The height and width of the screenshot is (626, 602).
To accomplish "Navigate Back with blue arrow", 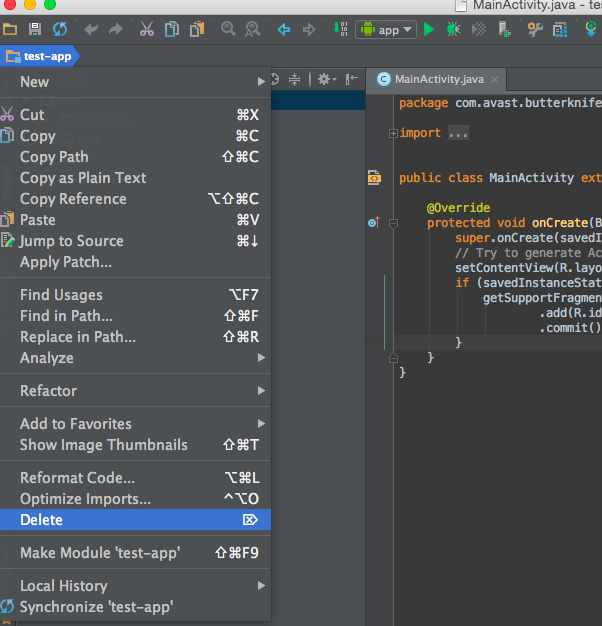I will pos(283,29).
